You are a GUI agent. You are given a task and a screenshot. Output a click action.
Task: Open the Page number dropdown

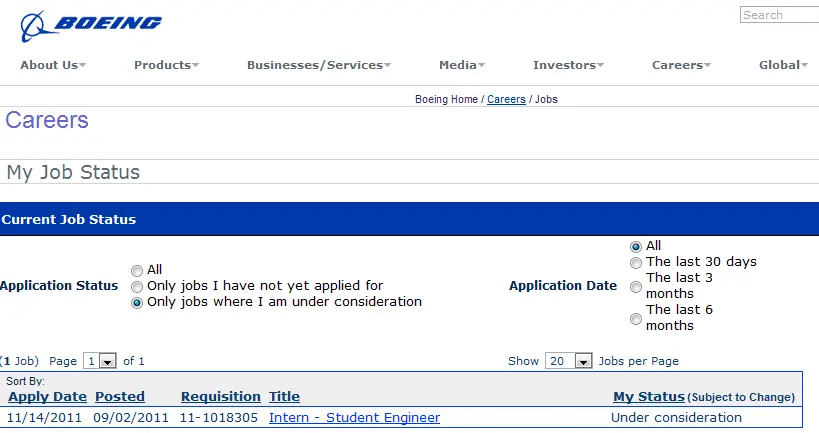[x=100, y=361]
